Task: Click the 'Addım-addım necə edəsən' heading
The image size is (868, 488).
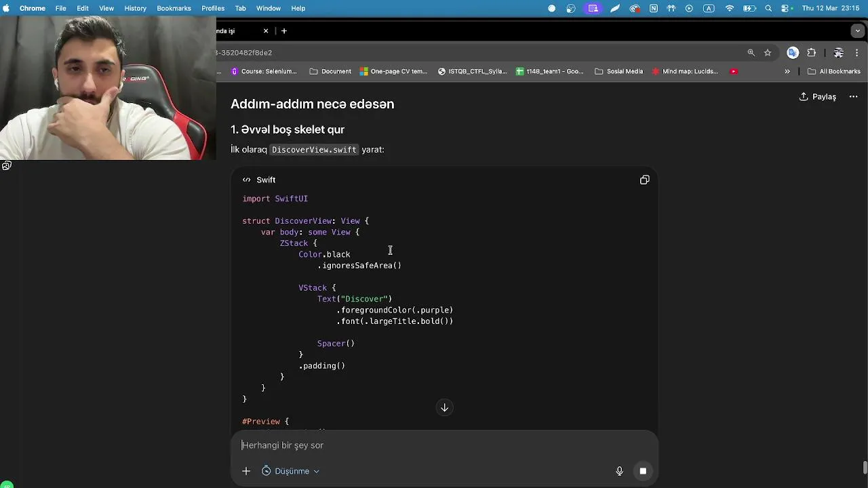Action: tap(312, 104)
